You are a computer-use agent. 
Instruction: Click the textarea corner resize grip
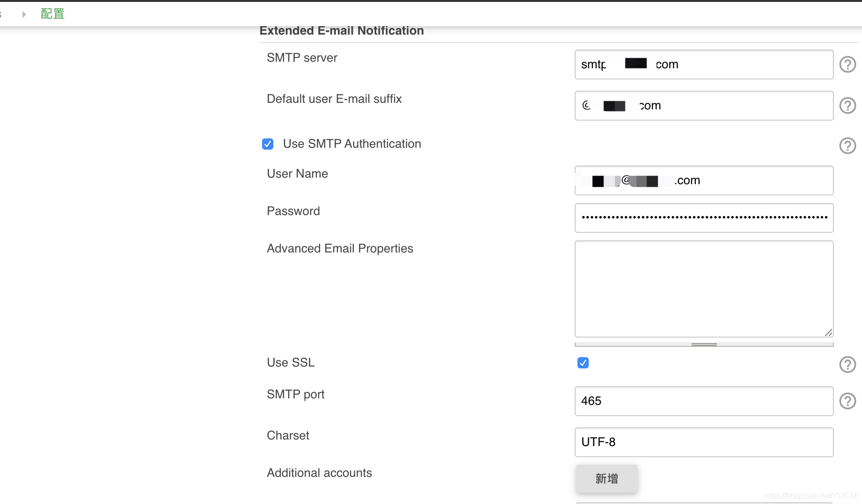[x=828, y=332]
